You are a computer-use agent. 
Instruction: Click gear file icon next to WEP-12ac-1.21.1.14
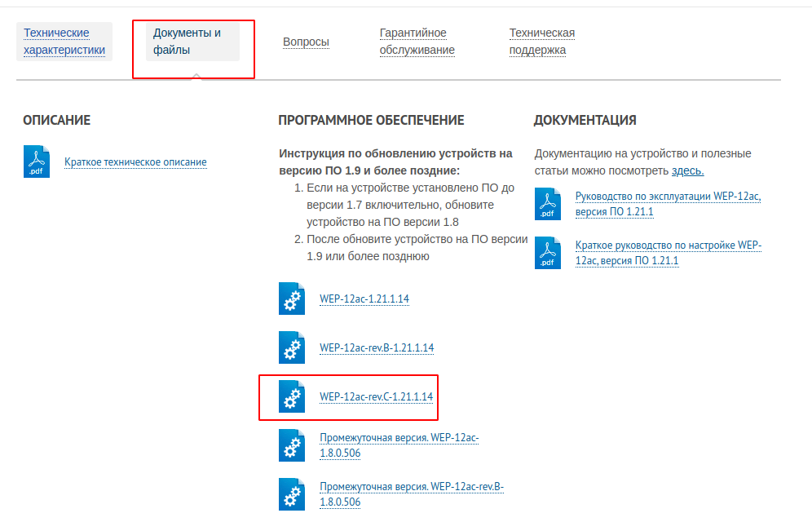[x=292, y=299]
